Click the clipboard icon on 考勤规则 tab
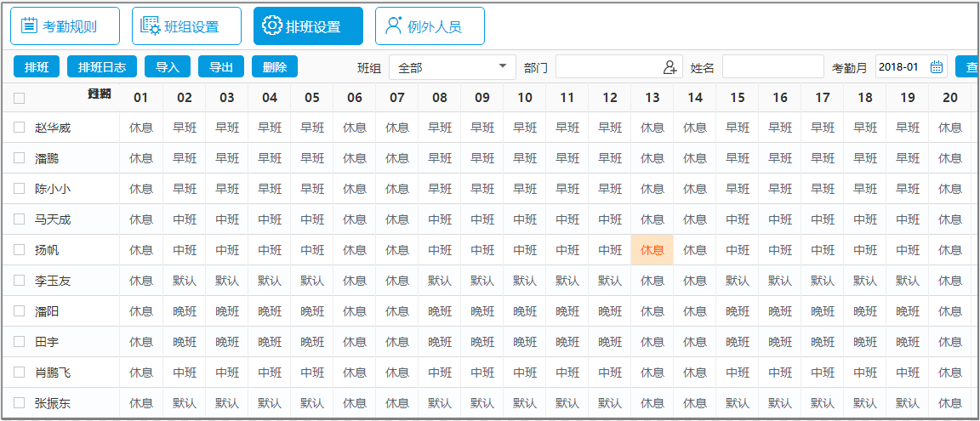The height and width of the screenshot is (421, 980). tap(30, 26)
